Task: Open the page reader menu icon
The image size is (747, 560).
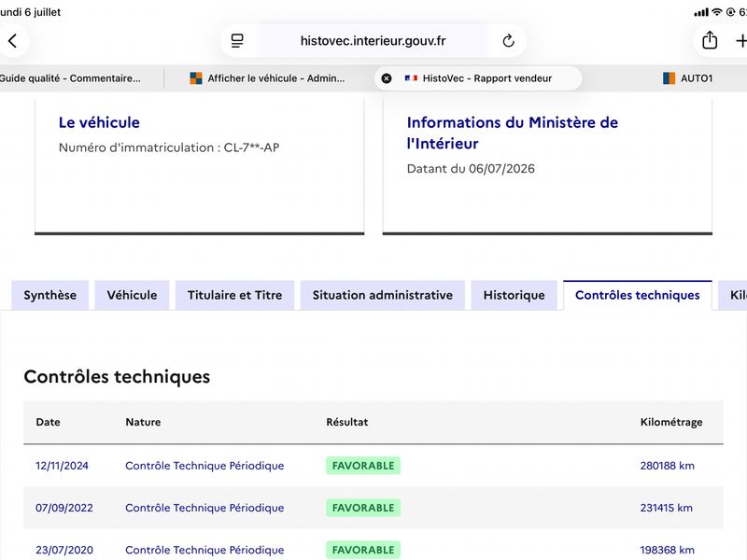Action: pos(237,41)
